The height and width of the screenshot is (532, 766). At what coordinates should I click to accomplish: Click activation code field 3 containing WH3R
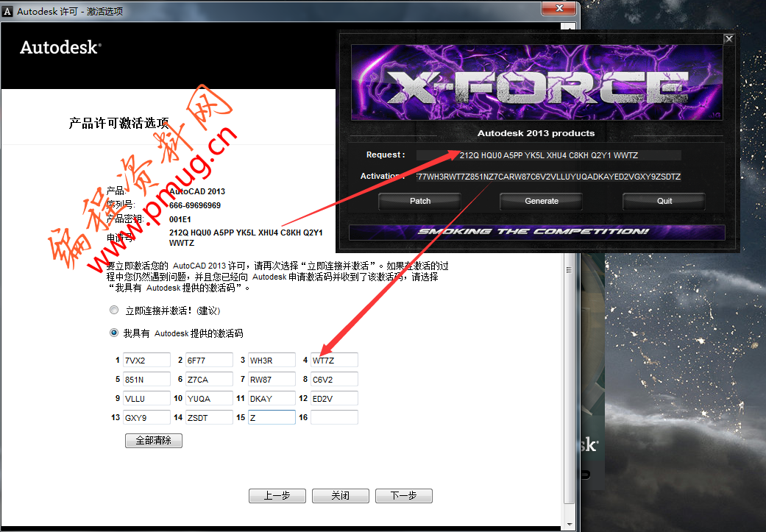pyautogui.click(x=272, y=360)
